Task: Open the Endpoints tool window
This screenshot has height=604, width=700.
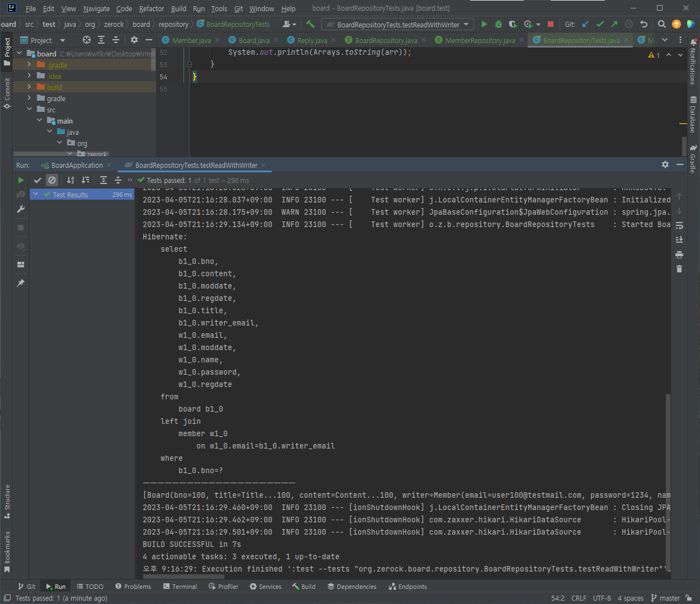Action: [x=408, y=586]
